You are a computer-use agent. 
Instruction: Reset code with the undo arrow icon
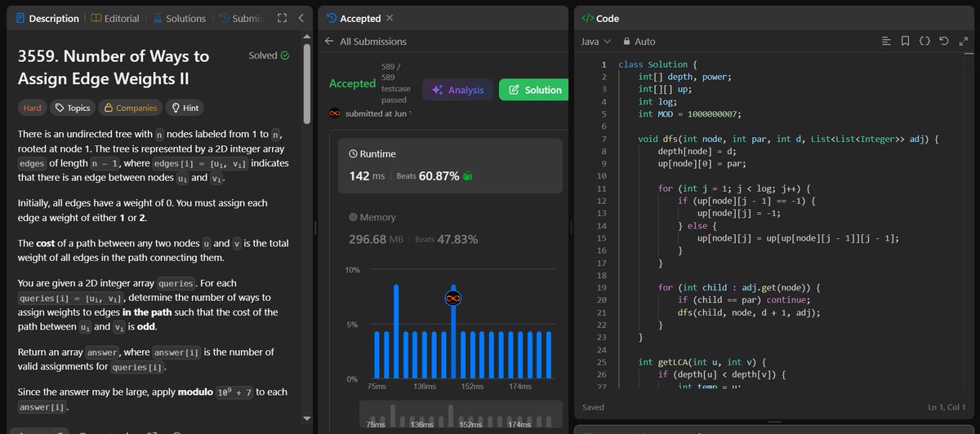[x=943, y=41]
